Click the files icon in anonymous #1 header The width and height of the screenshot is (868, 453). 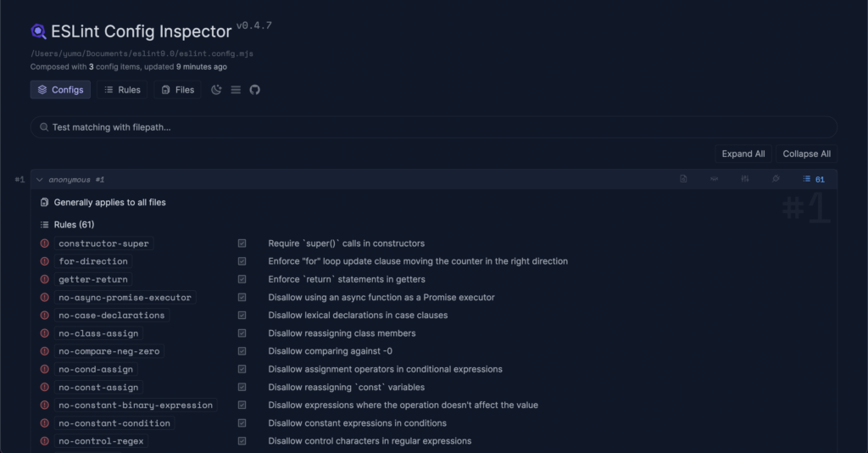[x=683, y=179]
